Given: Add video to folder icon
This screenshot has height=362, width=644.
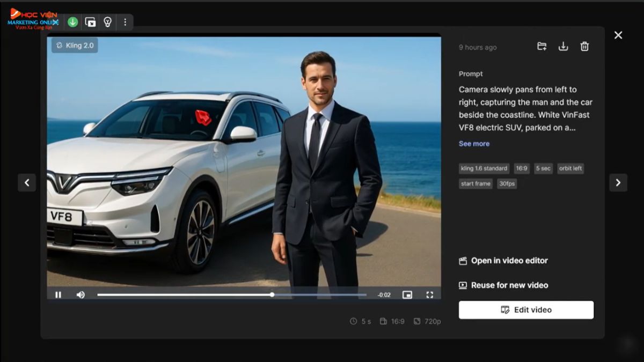Looking at the screenshot, I should coord(541,47).
